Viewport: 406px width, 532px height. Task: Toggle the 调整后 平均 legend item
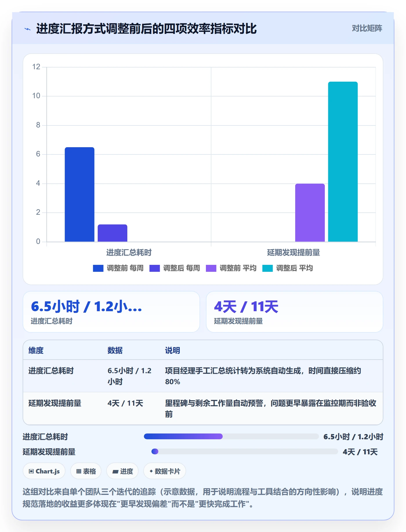(288, 268)
